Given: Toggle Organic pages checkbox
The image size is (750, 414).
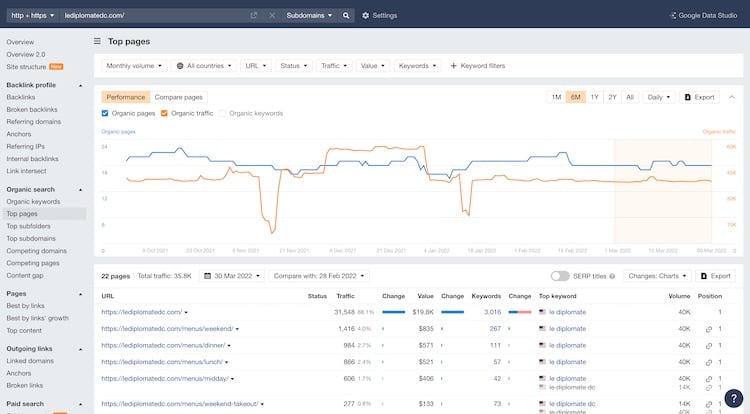Looking at the screenshot, I should click(x=105, y=113).
